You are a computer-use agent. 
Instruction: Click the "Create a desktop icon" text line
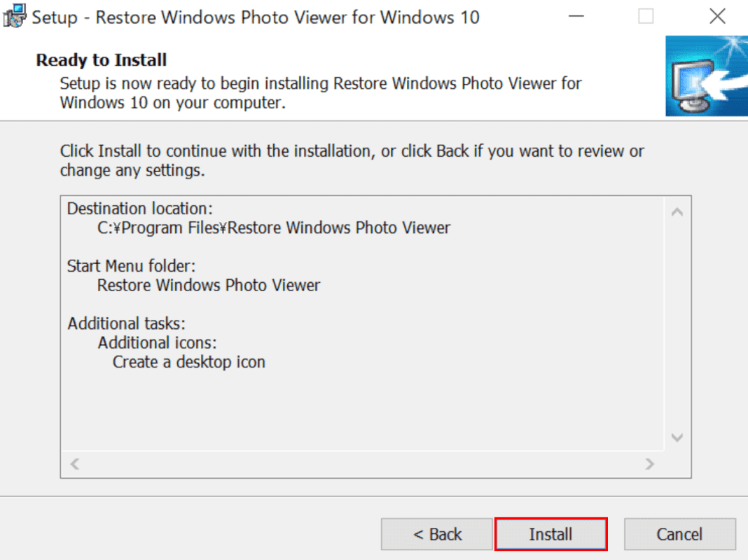click(189, 362)
